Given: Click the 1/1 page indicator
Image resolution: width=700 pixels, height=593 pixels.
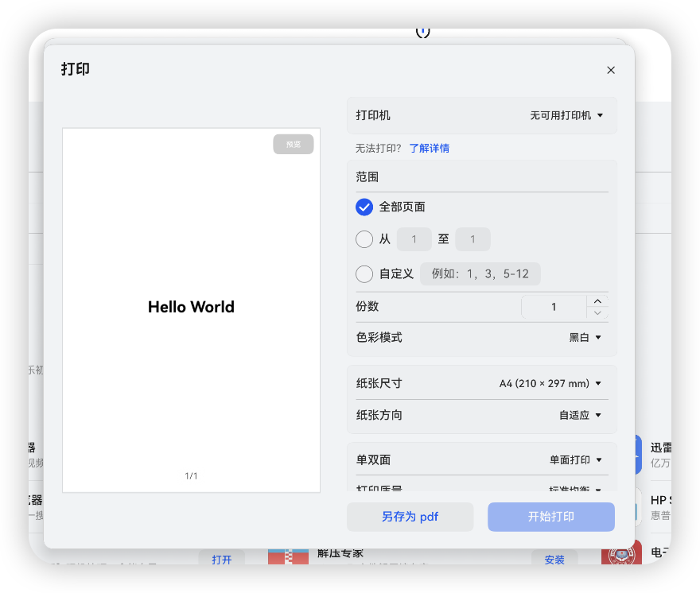Looking at the screenshot, I should pyautogui.click(x=191, y=476).
